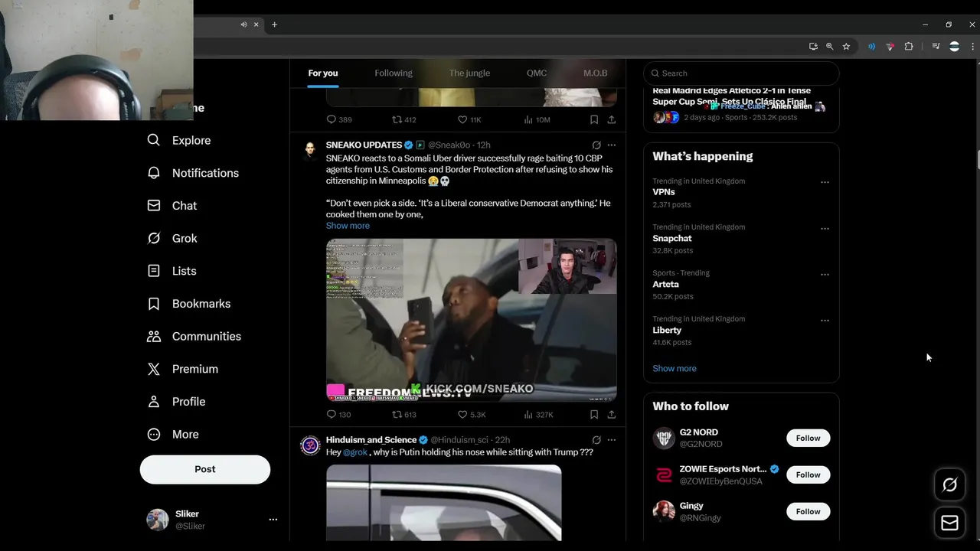Click the Search input field
980x551 pixels.
741,73
